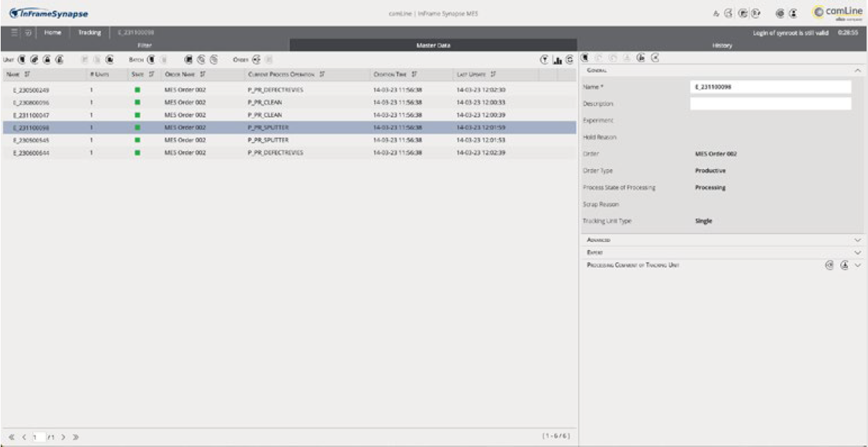Click the first Unit action icon in the toolbar
Image resolution: width=868 pixels, height=447 pixels.
pyautogui.click(x=20, y=58)
